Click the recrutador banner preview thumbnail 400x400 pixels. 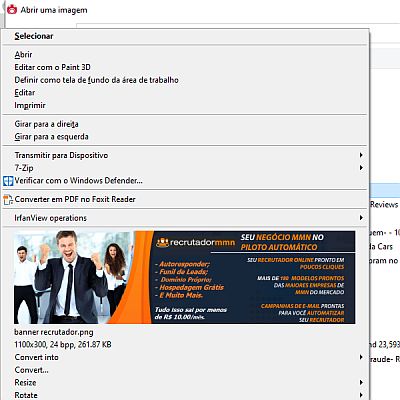tap(184, 277)
